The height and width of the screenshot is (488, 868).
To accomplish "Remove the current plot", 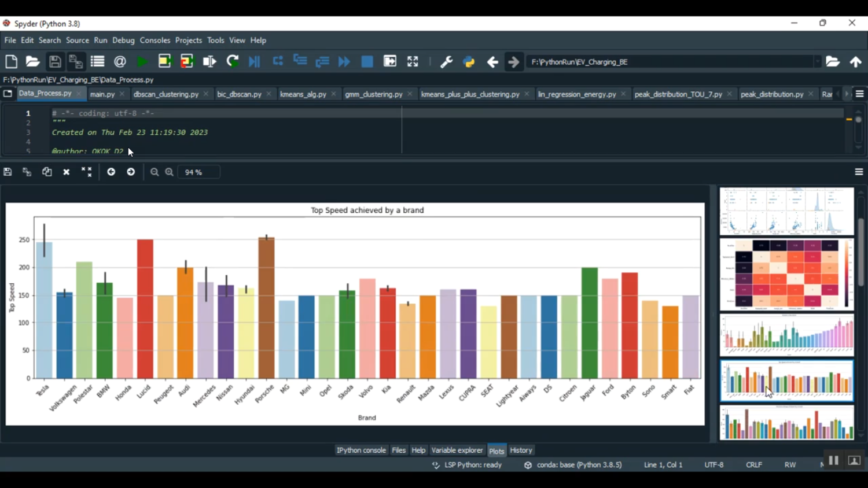I will click(x=66, y=172).
